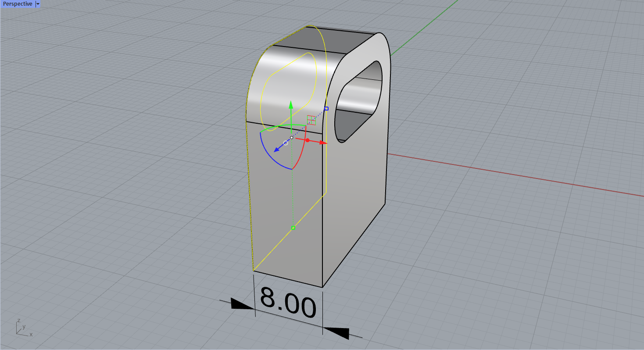The image size is (644, 350).
Task: Click the hollow white gumball menu circle
Action: click(286, 143)
